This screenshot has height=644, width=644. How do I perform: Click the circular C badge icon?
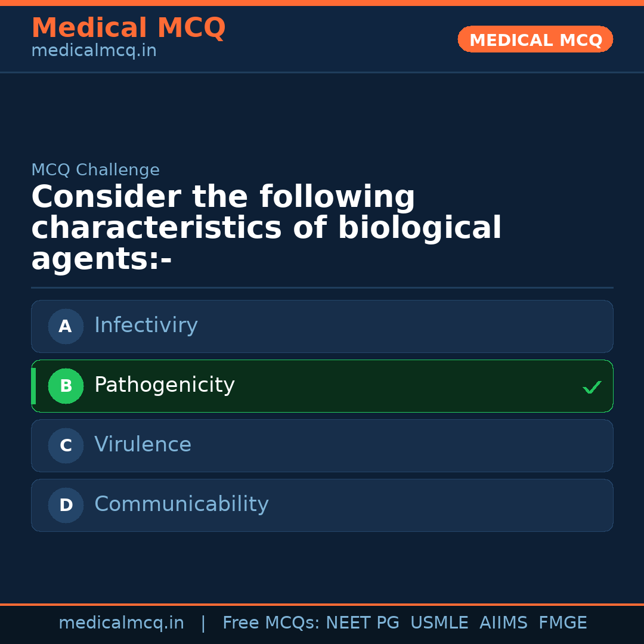pyautogui.click(x=66, y=445)
